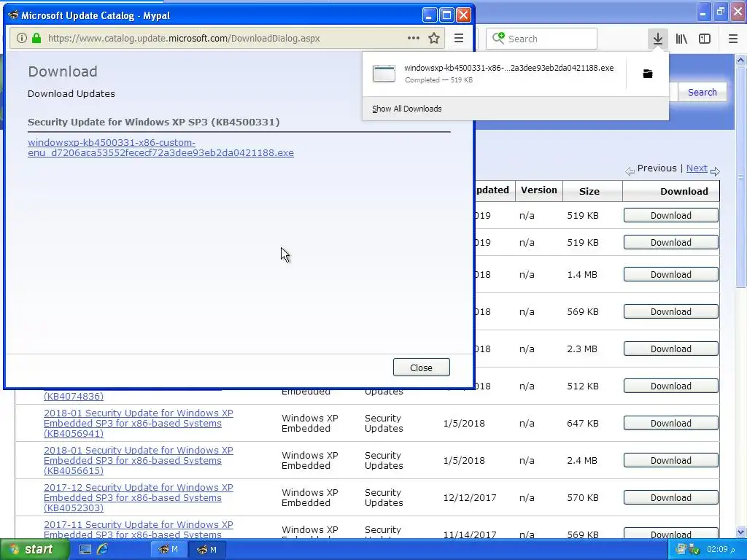
Task: Open hamburger menu in download dialog window
Action: tap(458, 38)
